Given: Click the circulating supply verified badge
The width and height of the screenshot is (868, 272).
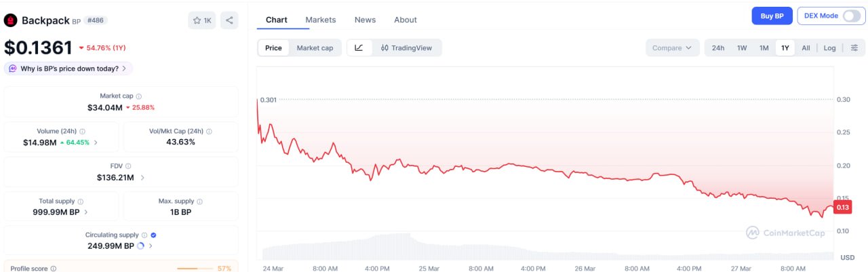Looking at the screenshot, I should [x=153, y=235].
